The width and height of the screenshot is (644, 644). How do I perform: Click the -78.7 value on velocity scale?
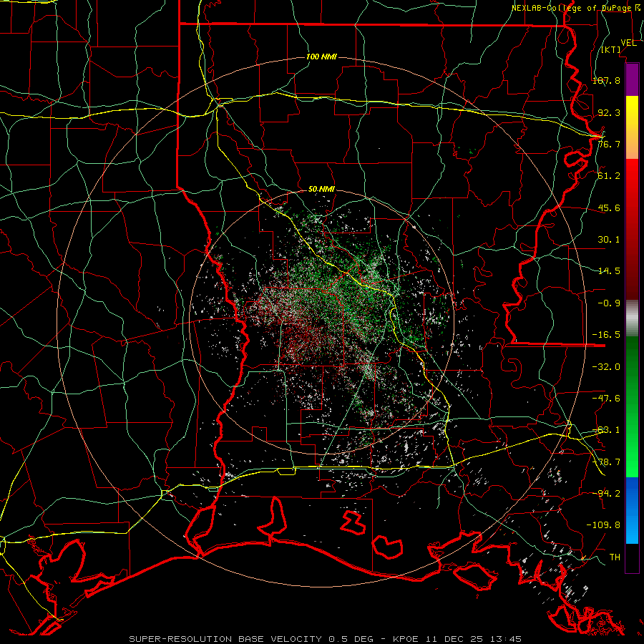(606, 462)
